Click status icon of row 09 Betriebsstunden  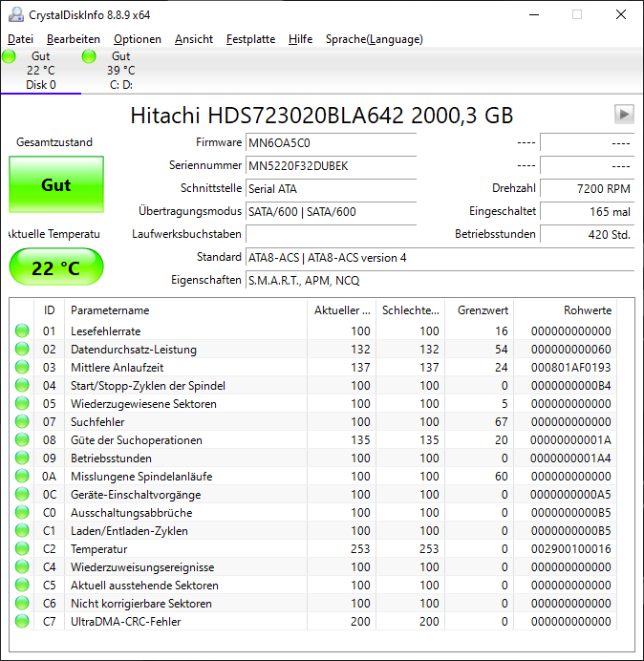pyautogui.click(x=22, y=458)
